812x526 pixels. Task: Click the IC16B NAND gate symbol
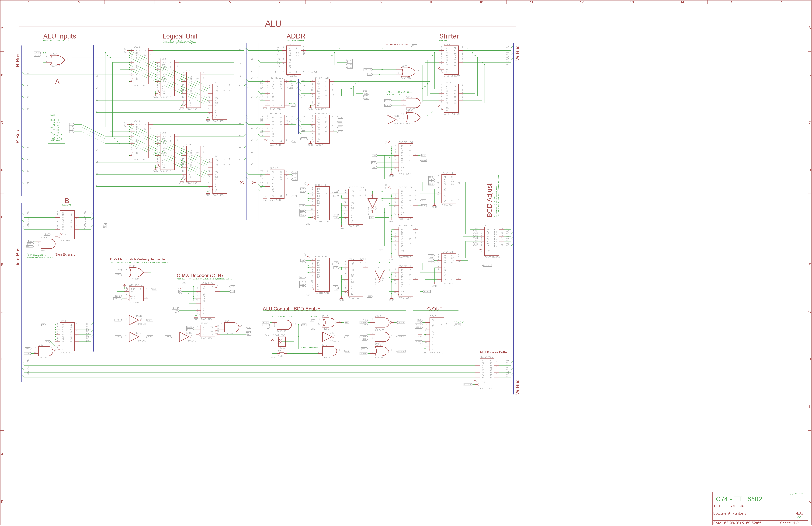(x=382, y=323)
